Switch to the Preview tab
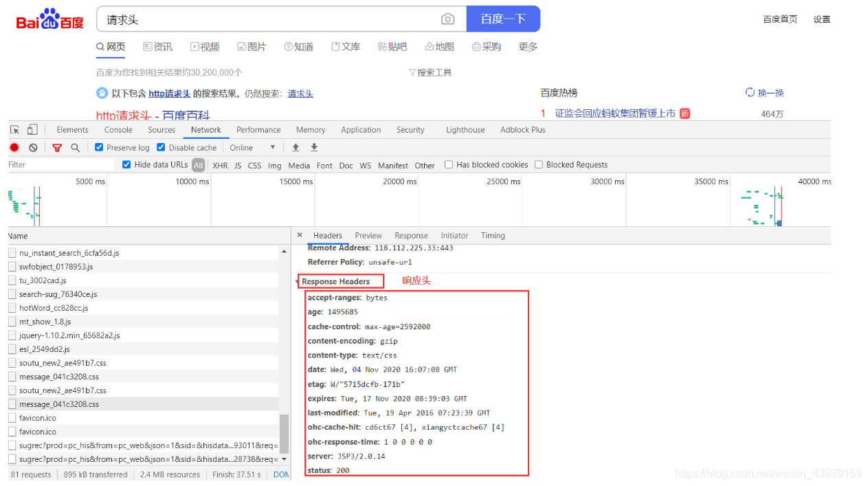 (x=368, y=235)
